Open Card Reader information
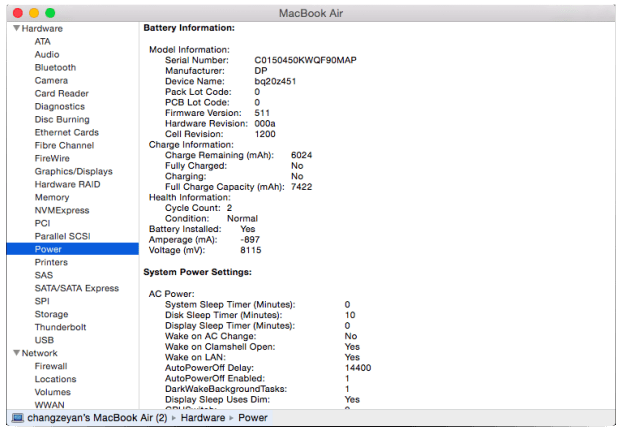622x433 pixels. (x=61, y=94)
